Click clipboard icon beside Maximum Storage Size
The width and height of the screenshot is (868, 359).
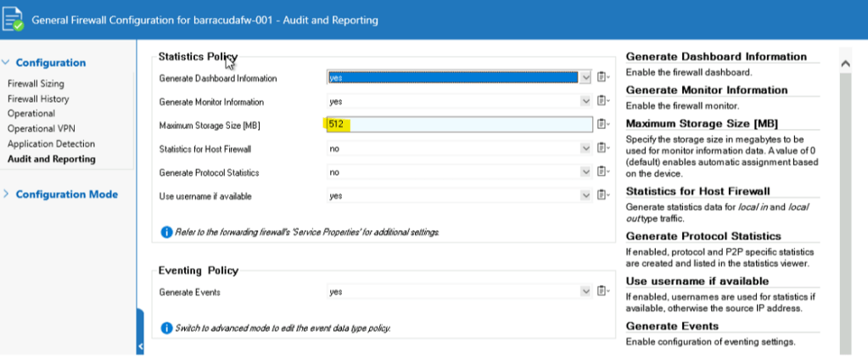(602, 125)
